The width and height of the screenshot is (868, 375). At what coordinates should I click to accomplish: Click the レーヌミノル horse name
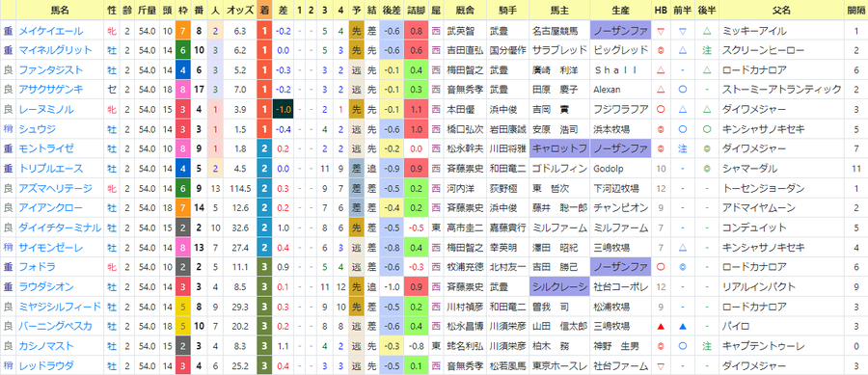pos(46,110)
